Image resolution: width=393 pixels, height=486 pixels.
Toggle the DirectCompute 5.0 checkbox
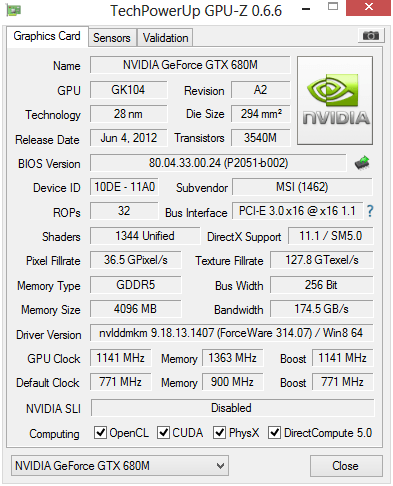(x=274, y=432)
